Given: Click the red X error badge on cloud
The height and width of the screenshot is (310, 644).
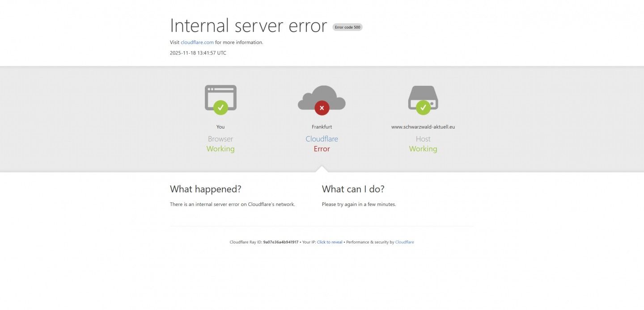Looking at the screenshot, I should tap(322, 108).
